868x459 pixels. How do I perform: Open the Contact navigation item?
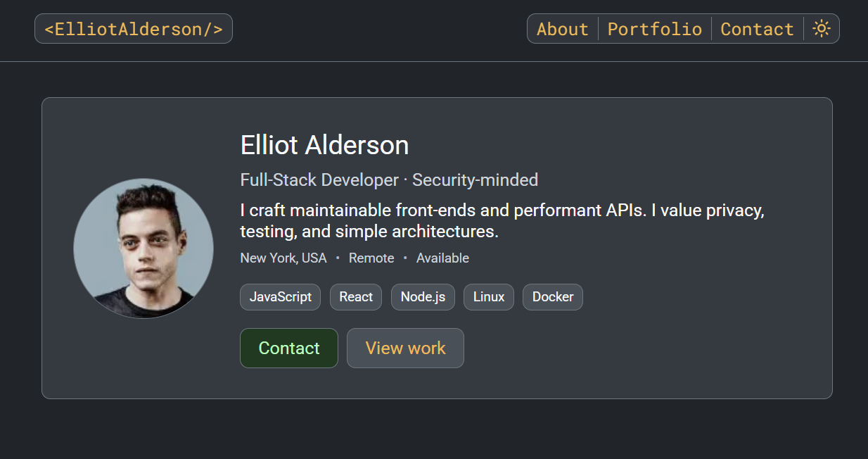pyautogui.click(x=757, y=29)
